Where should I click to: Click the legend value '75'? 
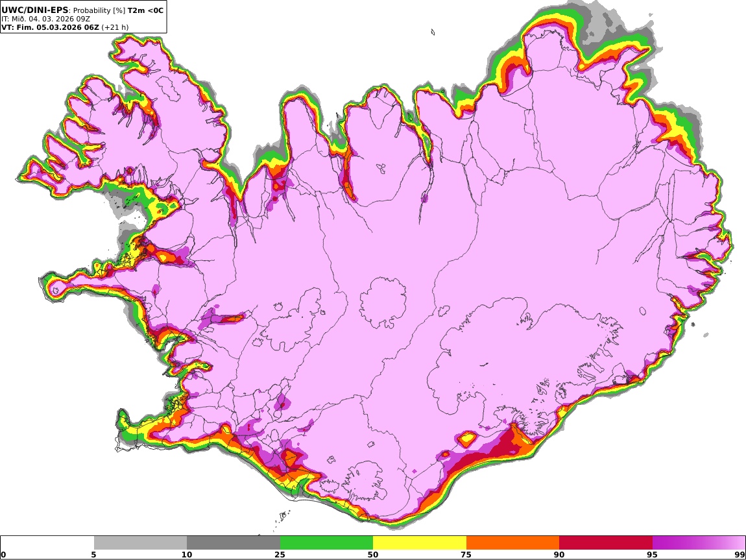tap(466, 555)
